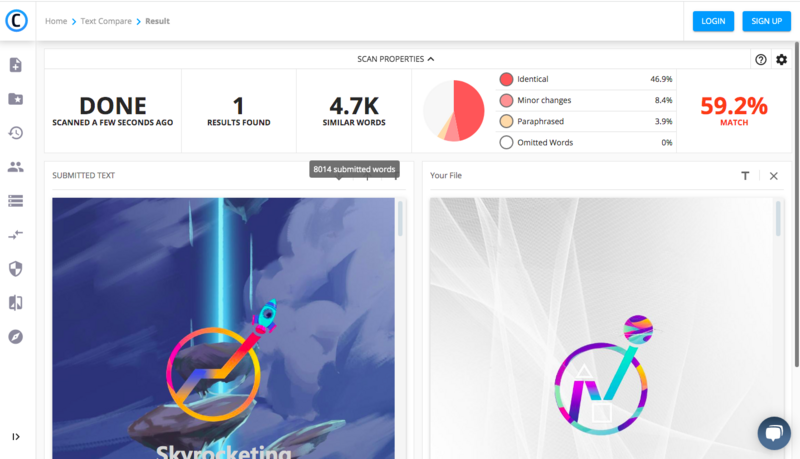Toggle the Minor changes indicator

coord(506,100)
